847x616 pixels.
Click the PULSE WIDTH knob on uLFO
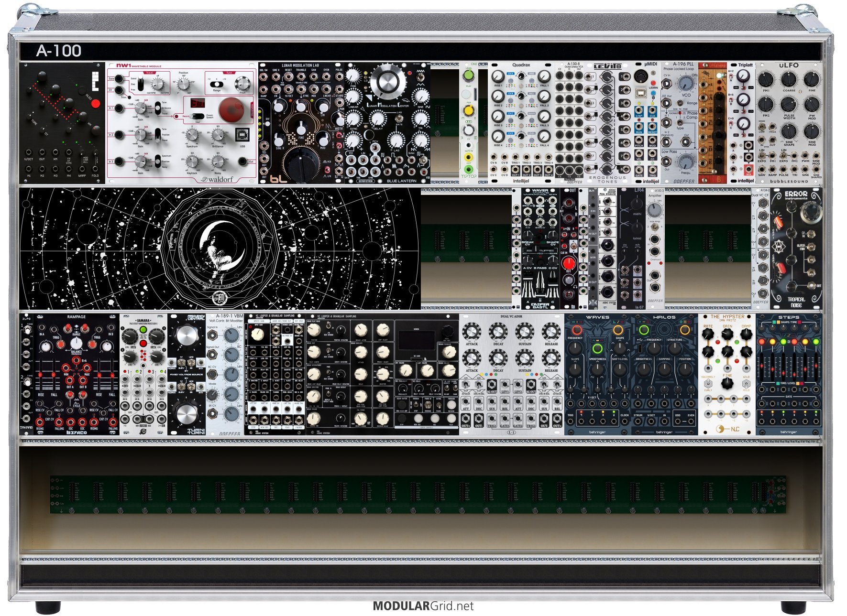(x=789, y=105)
